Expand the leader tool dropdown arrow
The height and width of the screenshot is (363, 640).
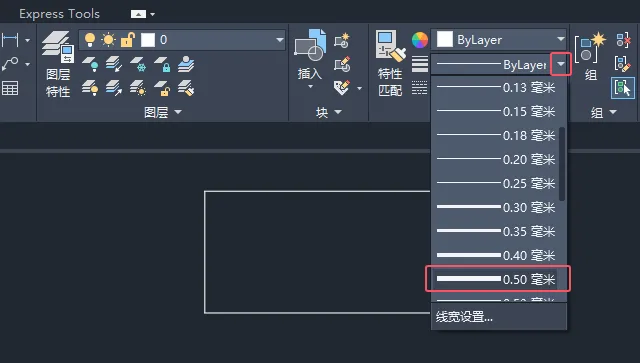(27, 65)
